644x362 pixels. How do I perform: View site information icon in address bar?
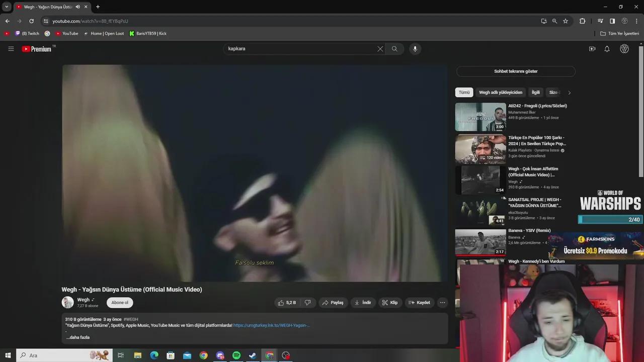pos(46,21)
